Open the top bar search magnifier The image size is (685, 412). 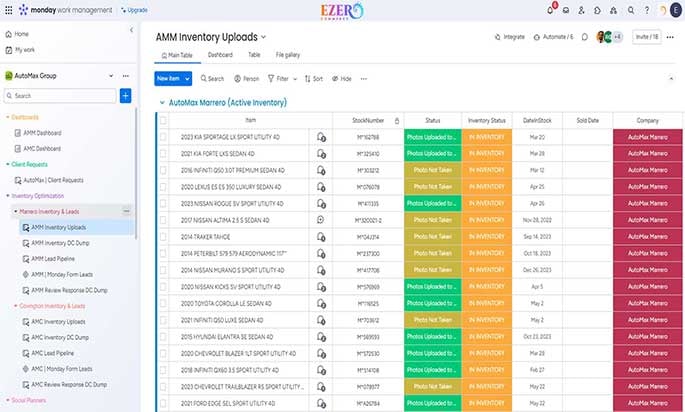[x=631, y=10]
